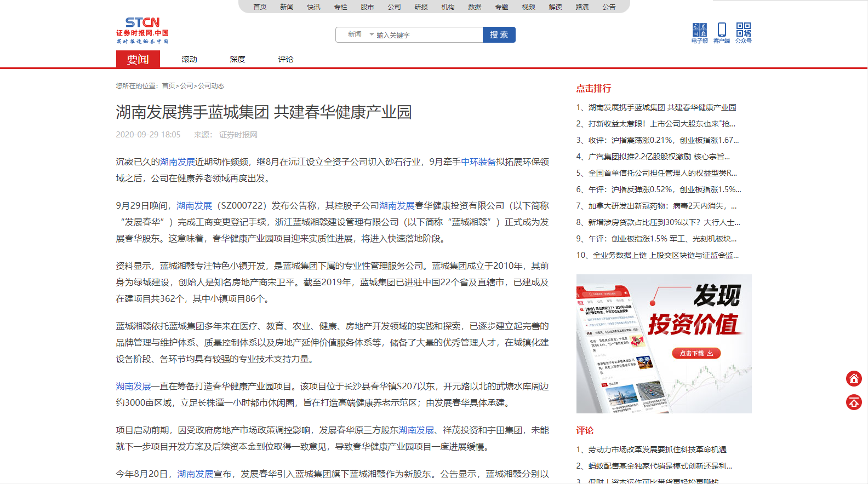Select the 要闻 tab
Image resolution: width=868 pixels, height=484 pixels.
pyautogui.click(x=138, y=59)
